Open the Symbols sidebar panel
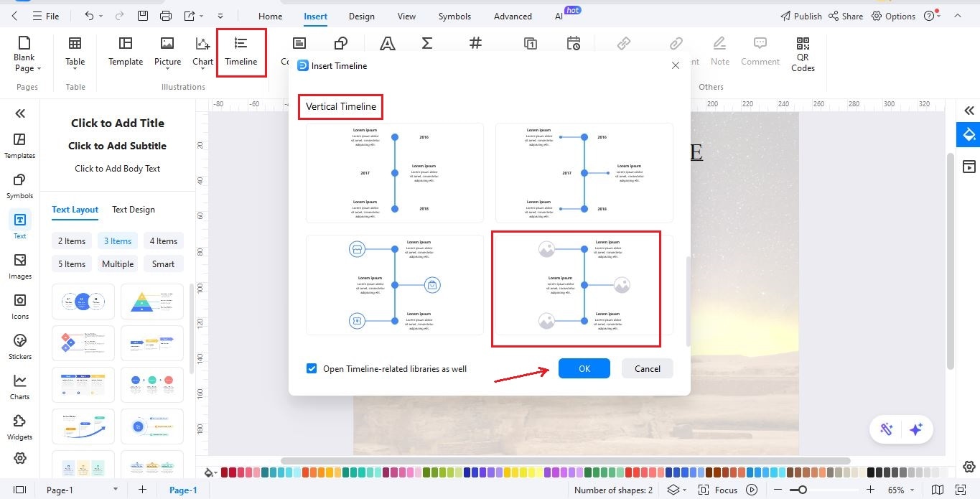The width and height of the screenshot is (980, 499). point(20,186)
